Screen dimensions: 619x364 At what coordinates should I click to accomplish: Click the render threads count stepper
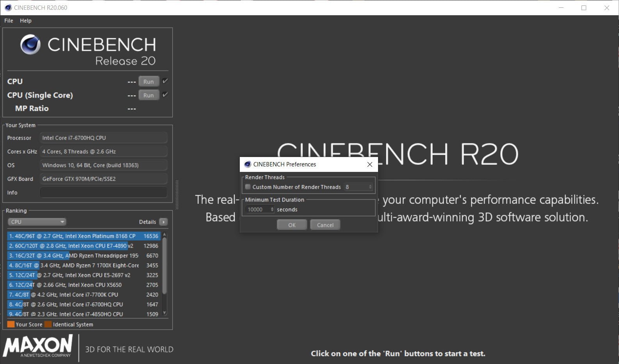370,187
